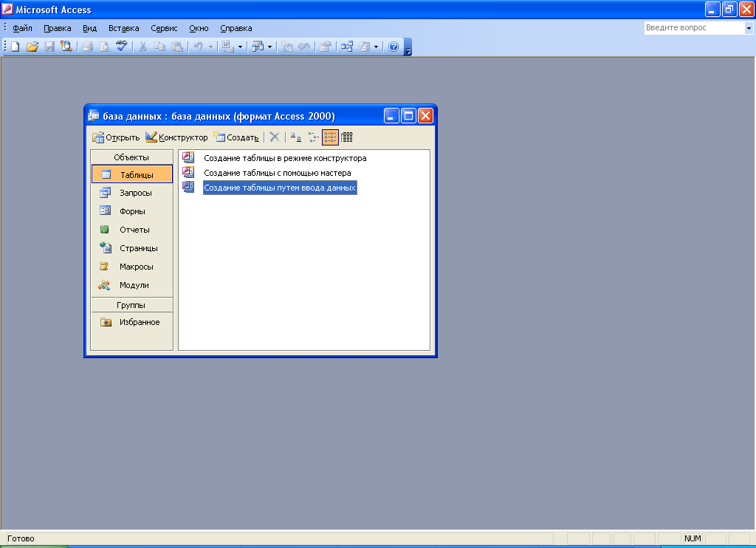756x548 pixels.
Task: Click the Введите вопрос input field
Action: 694,28
